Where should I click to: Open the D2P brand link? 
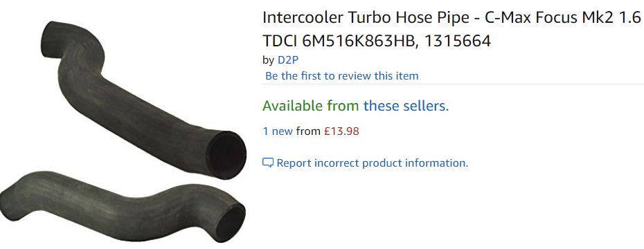click(288, 60)
